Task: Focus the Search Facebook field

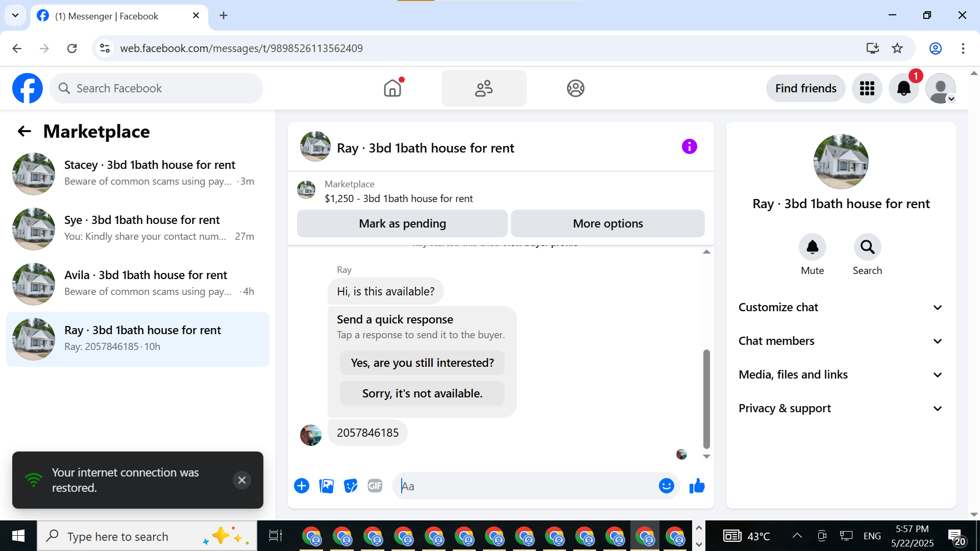Action: click(x=156, y=88)
